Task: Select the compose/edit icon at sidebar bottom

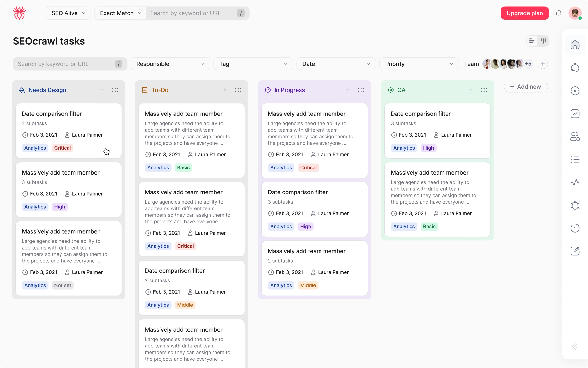Action: (575, 251)
